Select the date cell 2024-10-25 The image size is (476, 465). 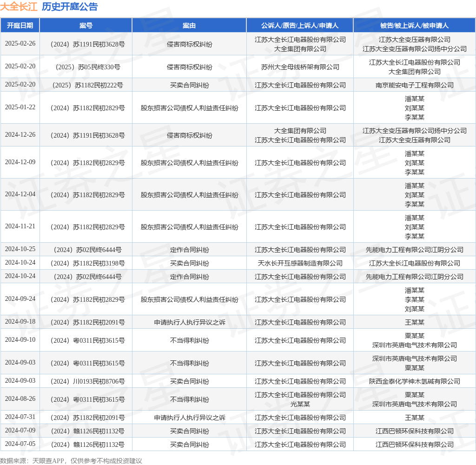coord(20,249)
